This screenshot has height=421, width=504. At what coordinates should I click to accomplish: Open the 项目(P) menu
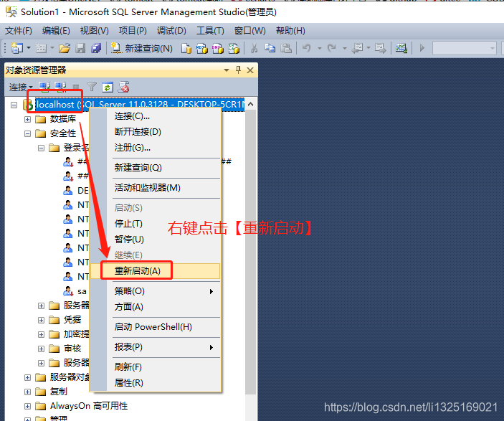point(133,31)
